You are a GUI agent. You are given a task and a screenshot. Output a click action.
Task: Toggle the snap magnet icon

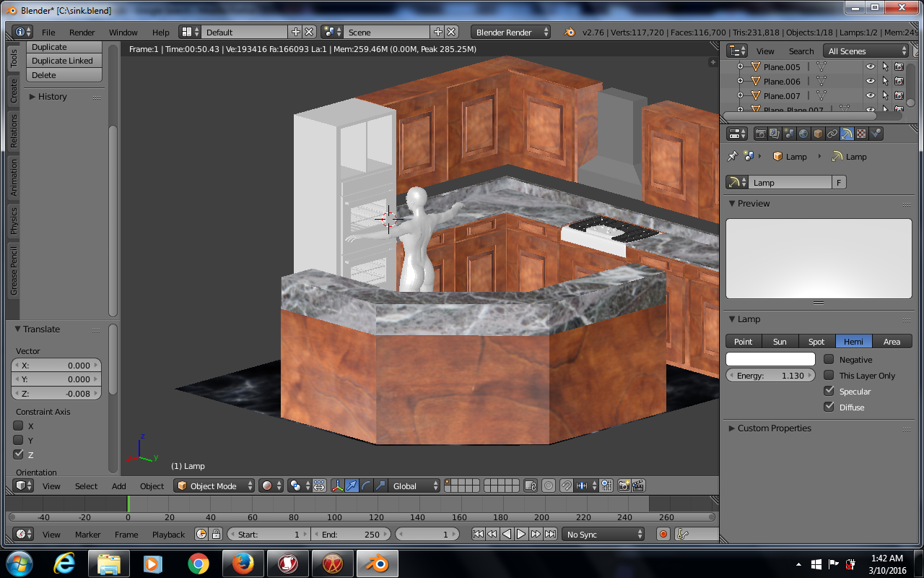pos(567,486)
